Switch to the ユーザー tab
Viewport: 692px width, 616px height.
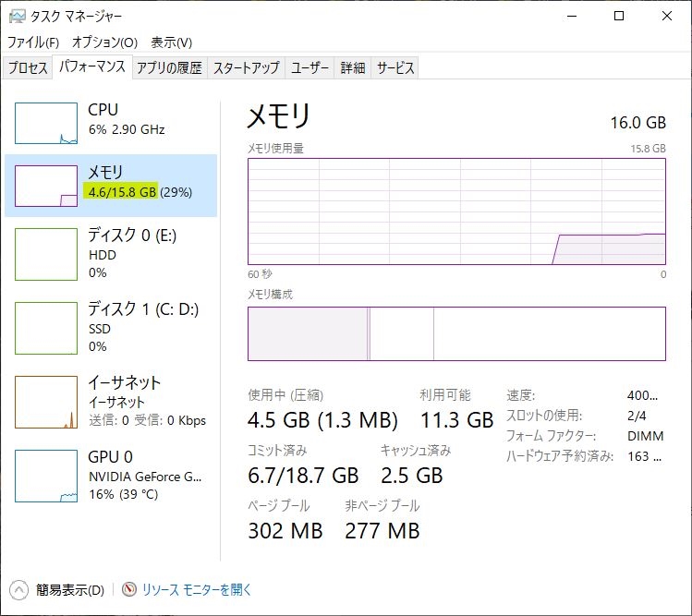pos(310,67)
